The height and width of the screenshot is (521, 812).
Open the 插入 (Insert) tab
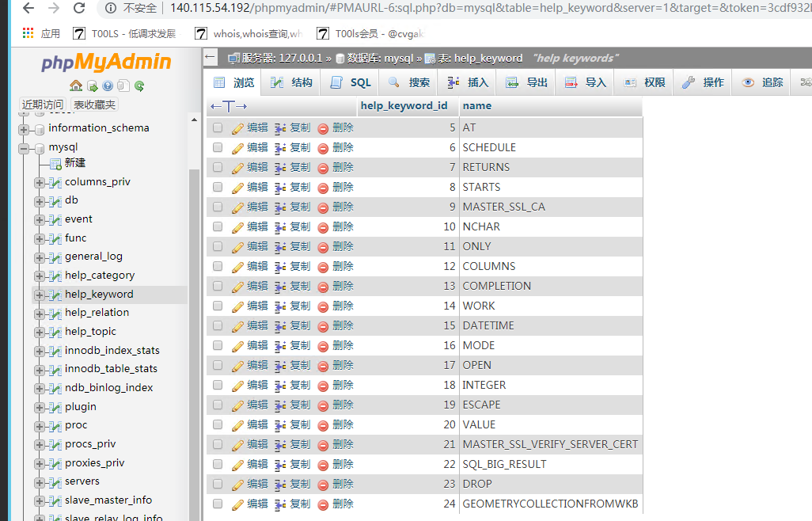click(468, 82)
